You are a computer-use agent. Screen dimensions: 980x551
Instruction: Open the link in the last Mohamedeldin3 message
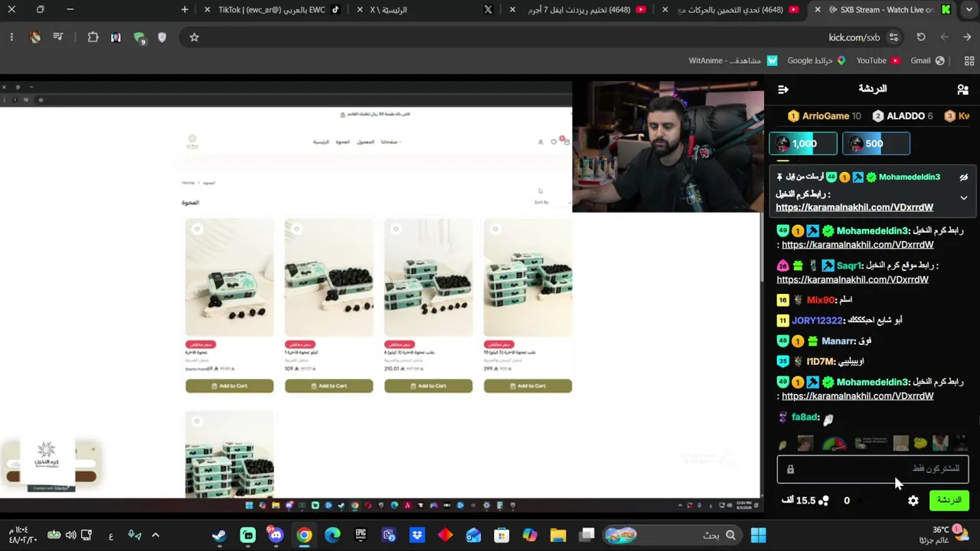(857, 396)
